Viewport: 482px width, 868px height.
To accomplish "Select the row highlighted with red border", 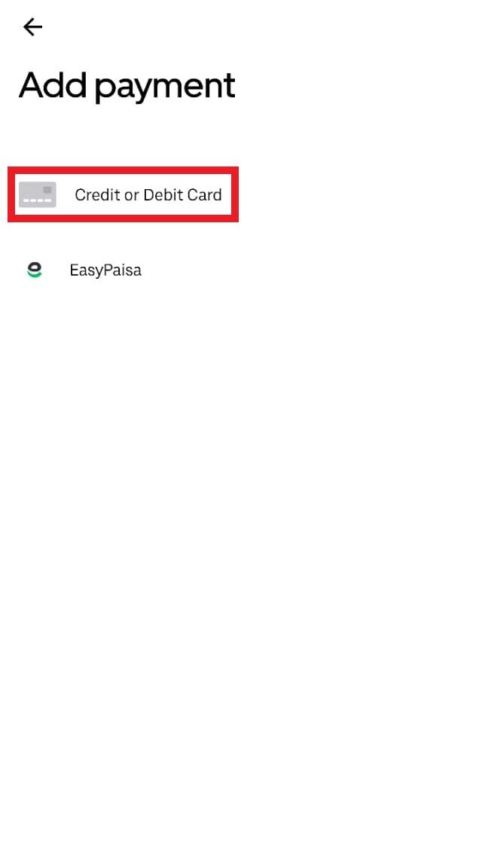I will tap(123, 194).
